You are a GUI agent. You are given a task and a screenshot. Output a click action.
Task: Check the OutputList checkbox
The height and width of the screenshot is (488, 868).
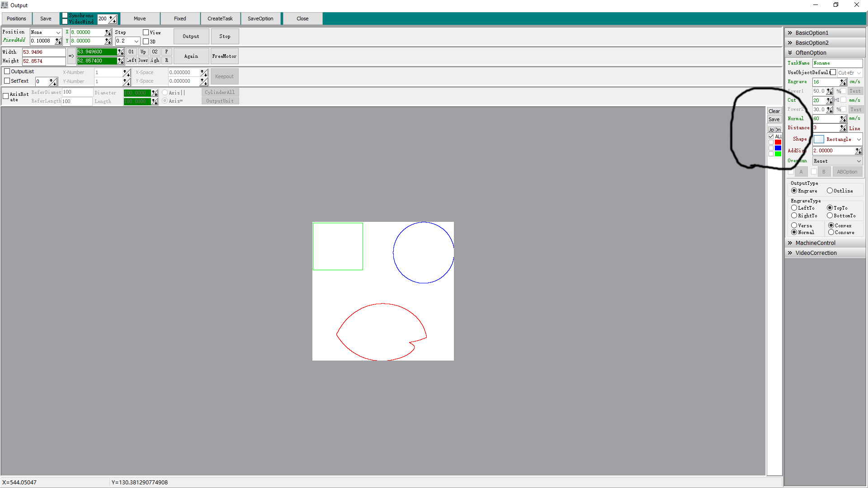pos(7,71)
